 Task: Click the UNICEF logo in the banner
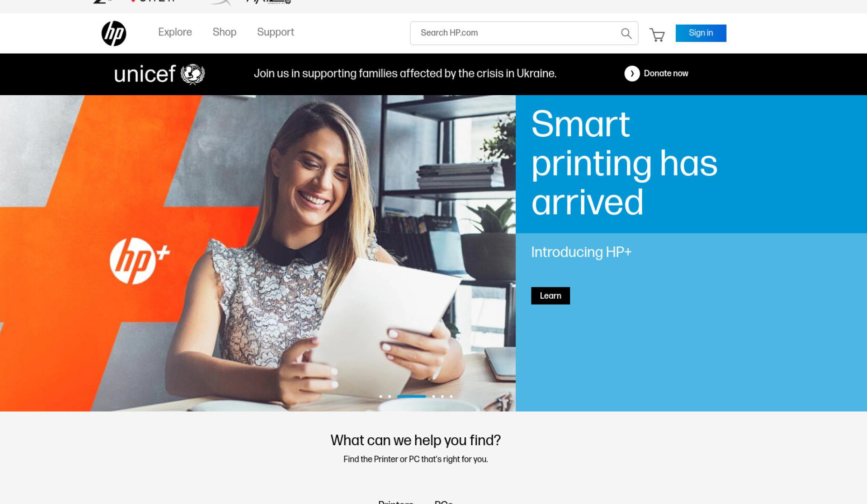click(x=160, y=74)
